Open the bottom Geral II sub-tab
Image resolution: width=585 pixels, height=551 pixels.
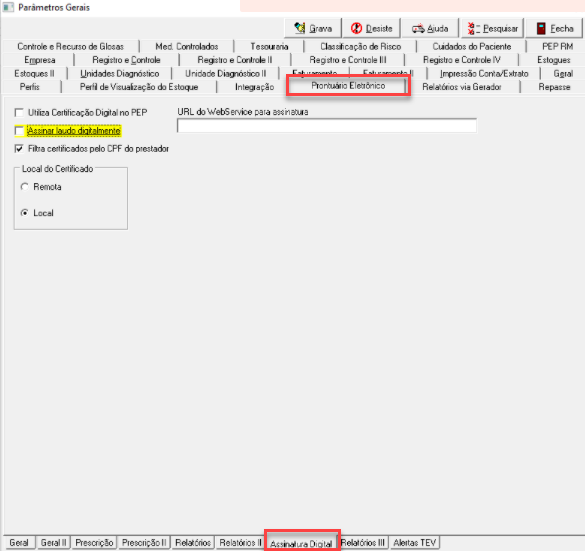pos(53,542)
